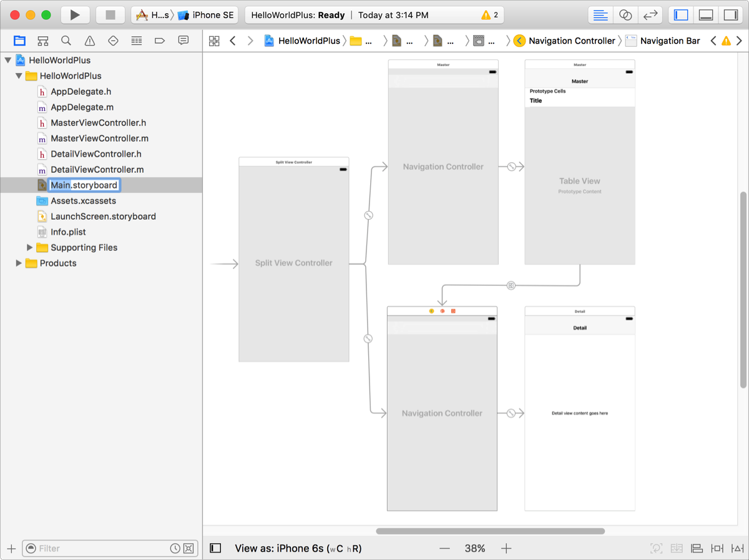The width and height of the screenshot is (749, 560).
Task: Click the Stop button in toolbar
Action: (110, 15)
